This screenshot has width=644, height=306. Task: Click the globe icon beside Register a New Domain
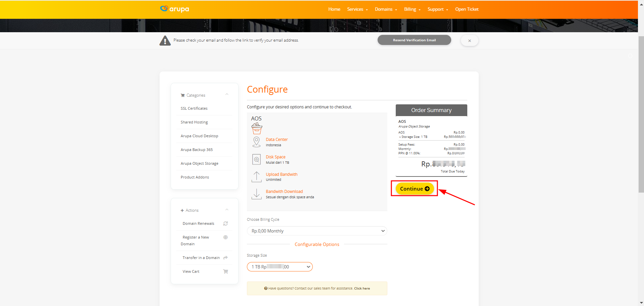tap(225, 237)
